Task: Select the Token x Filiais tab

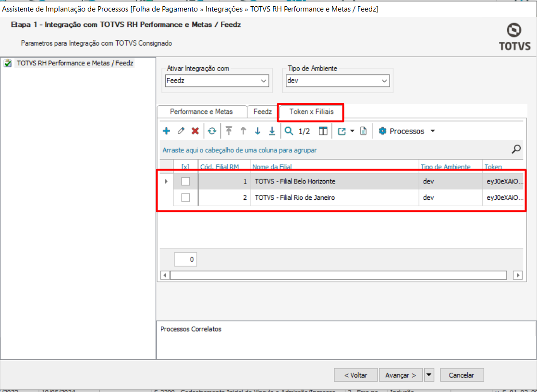Action: pos(311,112)
